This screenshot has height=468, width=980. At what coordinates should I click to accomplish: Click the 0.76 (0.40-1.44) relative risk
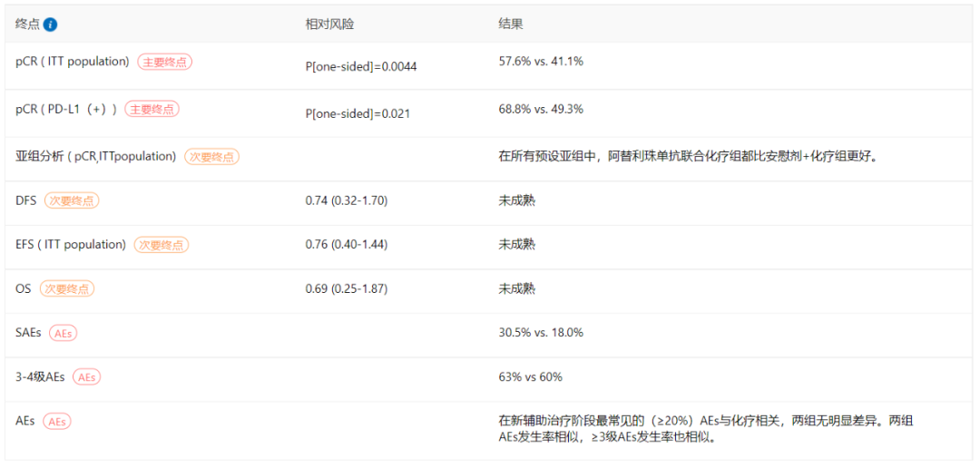[x=347, y=244]
